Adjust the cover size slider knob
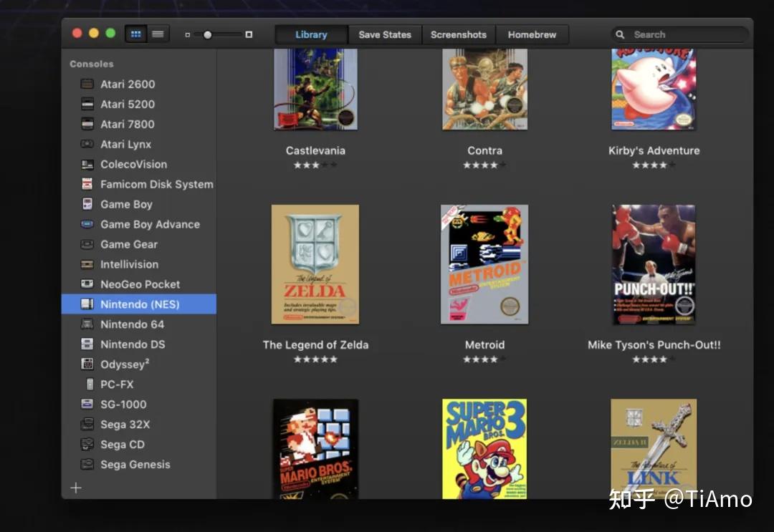Viewport: 774px width, 532px height. coord(208,34)
